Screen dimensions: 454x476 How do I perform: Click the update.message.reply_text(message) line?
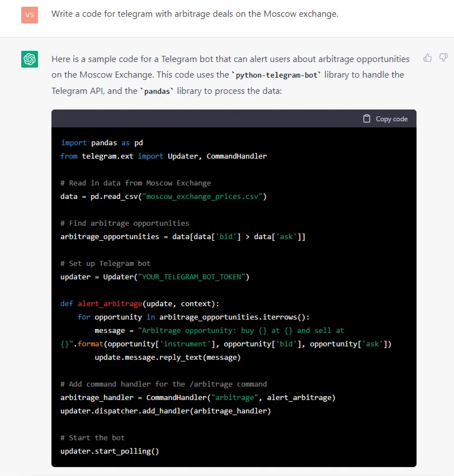[x=167, y=358]
